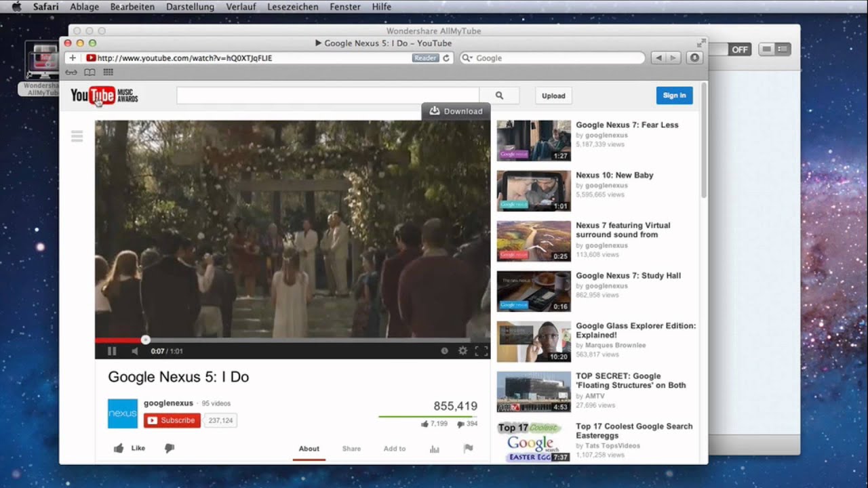Open the Verlauf menu

click(x=241, y=7)
